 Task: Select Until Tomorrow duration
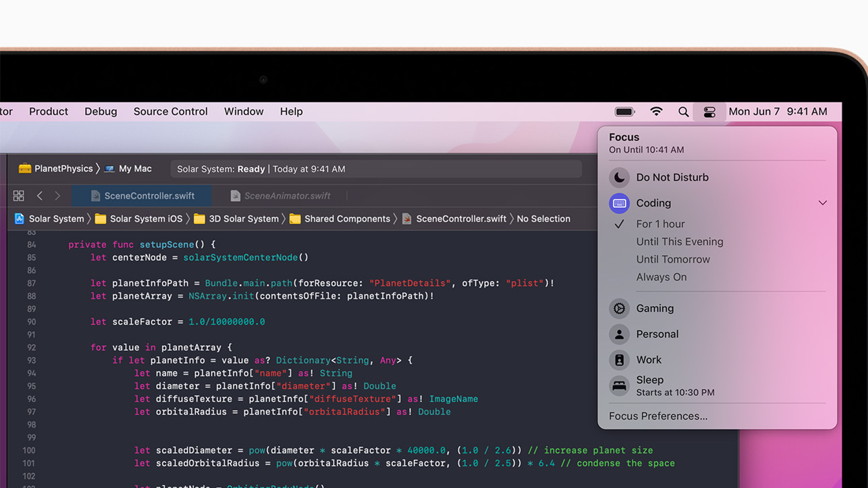pos(673,260)
